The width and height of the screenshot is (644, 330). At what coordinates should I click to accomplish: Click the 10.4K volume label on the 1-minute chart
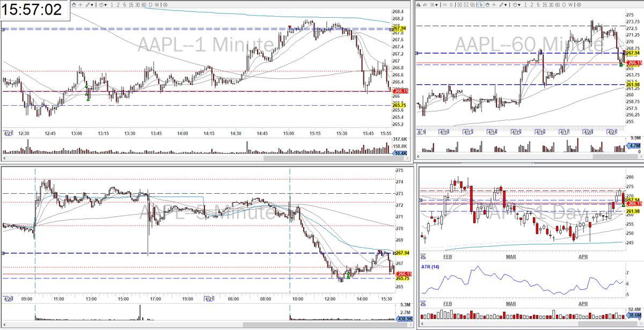400,153
